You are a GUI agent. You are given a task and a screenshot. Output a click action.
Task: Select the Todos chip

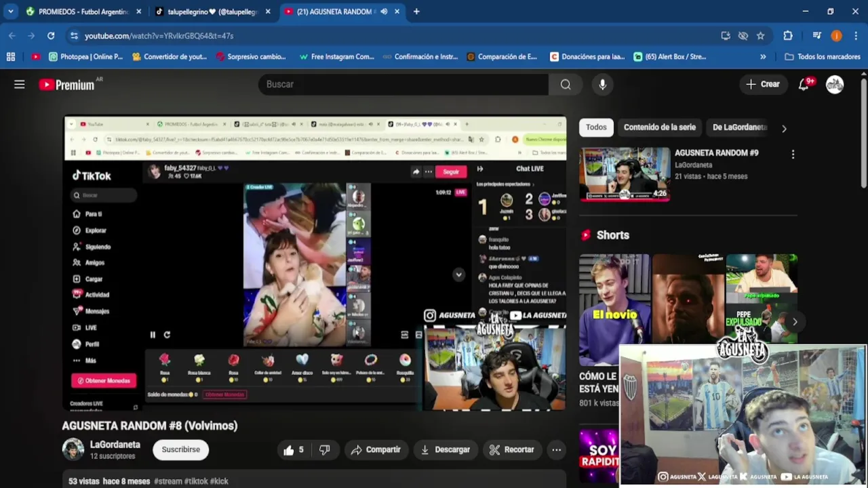pos(596,127)
